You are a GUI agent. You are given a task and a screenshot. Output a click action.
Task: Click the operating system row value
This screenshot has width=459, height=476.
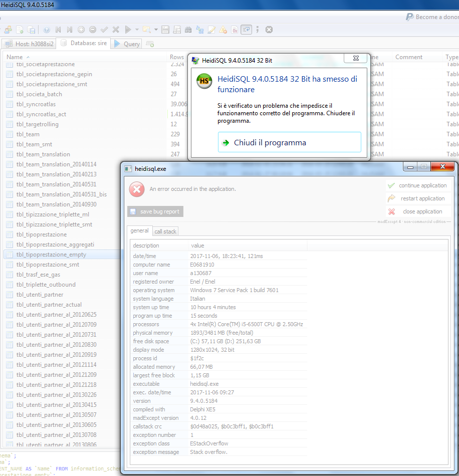(x=234, y=290)
